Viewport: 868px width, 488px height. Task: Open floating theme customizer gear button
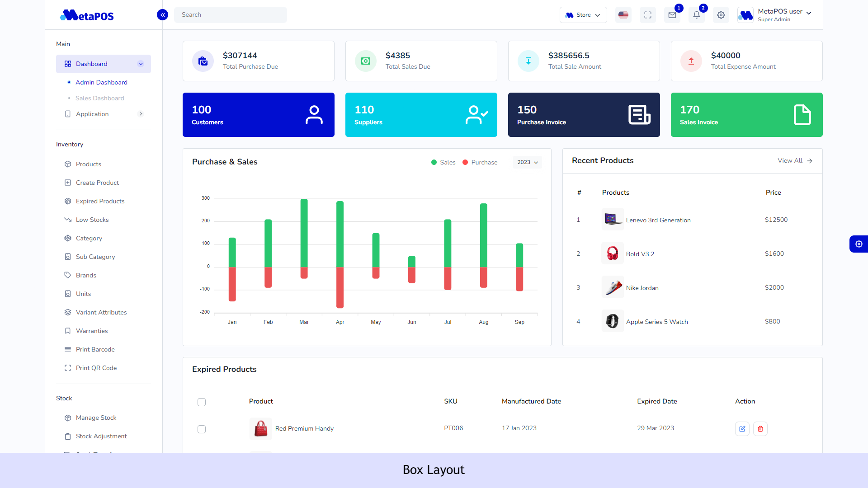tap(859, 244)
